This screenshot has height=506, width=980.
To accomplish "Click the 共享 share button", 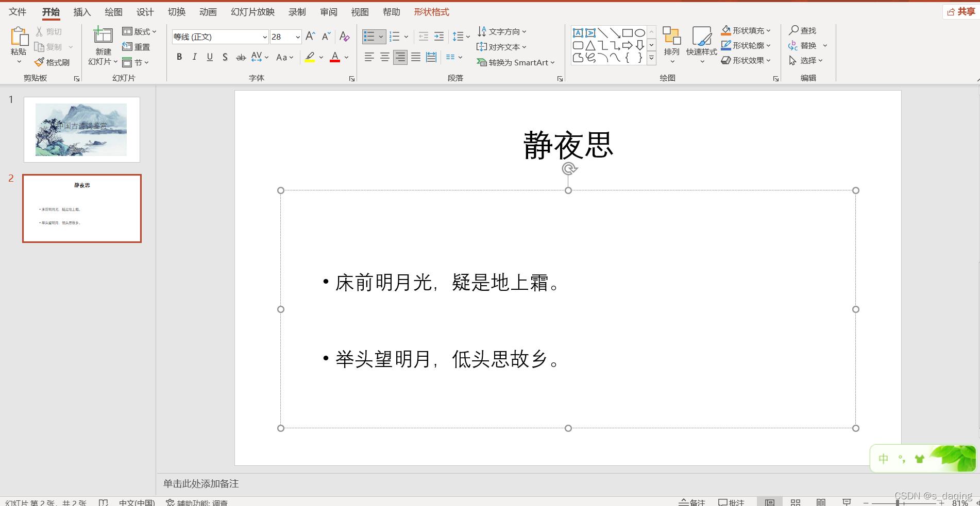I will pyautogui.click(x=961, y=11).
